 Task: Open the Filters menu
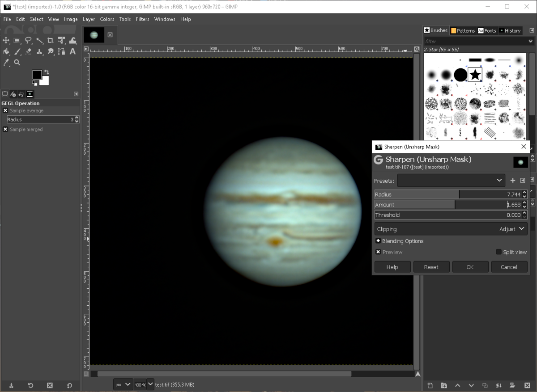[142, 19]
